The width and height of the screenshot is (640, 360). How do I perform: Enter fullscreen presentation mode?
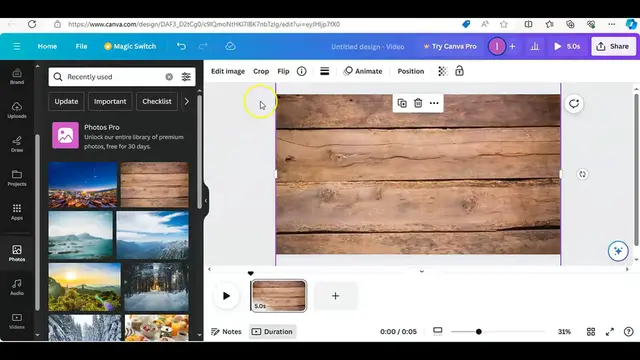(x=610, y=332)
